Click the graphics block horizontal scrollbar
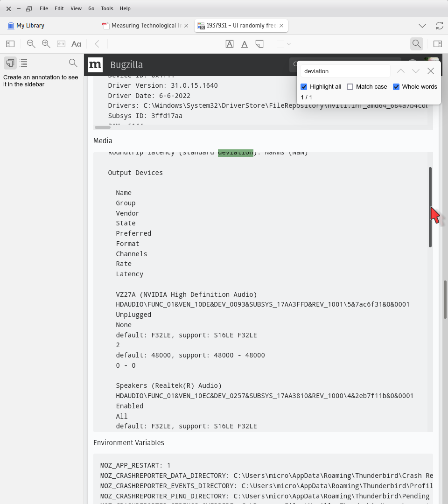This screenshot has height=504, width=448. [103, 127]
